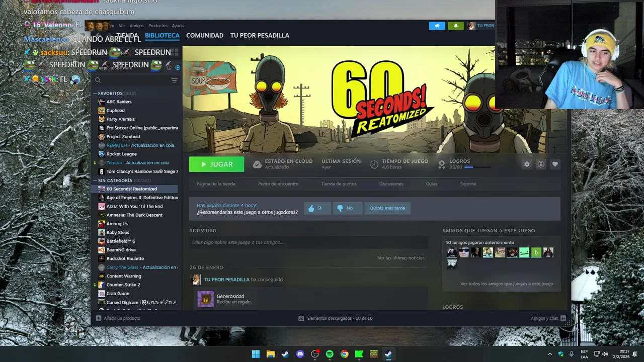This screenshot has height=362, width=644.
Task: Click the library search magnifier icon
Action: pos(98,80)
